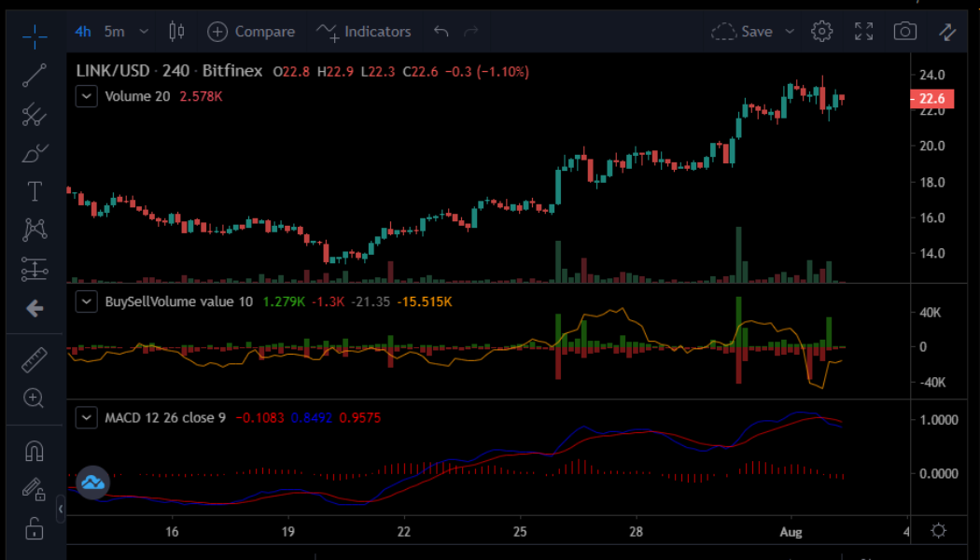
Task: Select the Text annotation tool
Action: coord(35,192)
